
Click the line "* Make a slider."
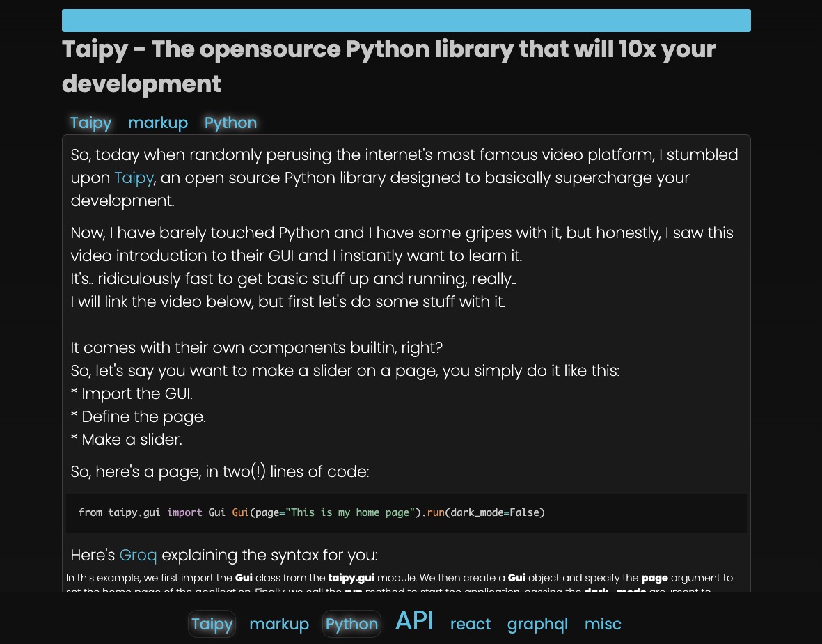(x=127, y=439)
